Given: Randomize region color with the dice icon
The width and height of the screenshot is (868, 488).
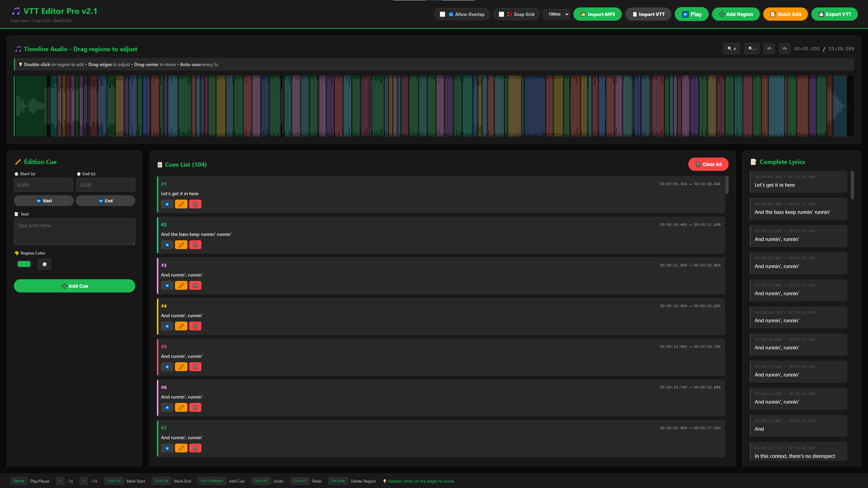Looking at the screenshot, I should pos(44,264).
